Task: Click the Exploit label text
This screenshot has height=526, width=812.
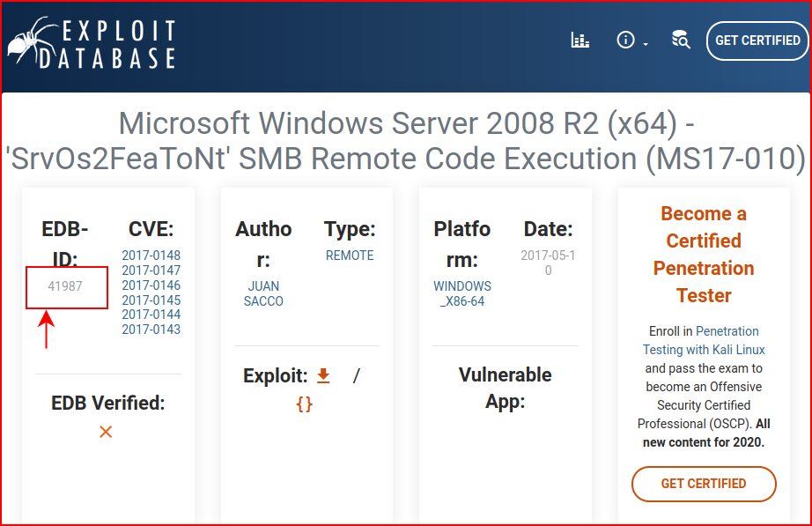Action: pyautogui.click(x=276, y=375)
